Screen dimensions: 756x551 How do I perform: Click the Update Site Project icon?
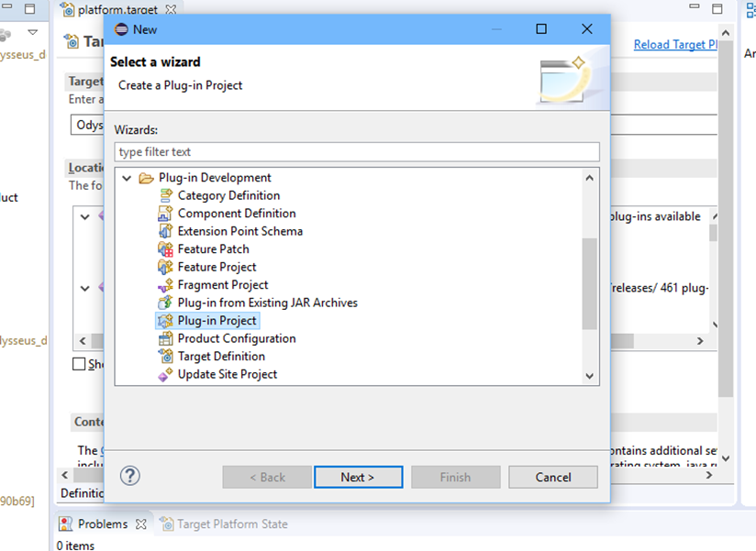pos(166,373)
